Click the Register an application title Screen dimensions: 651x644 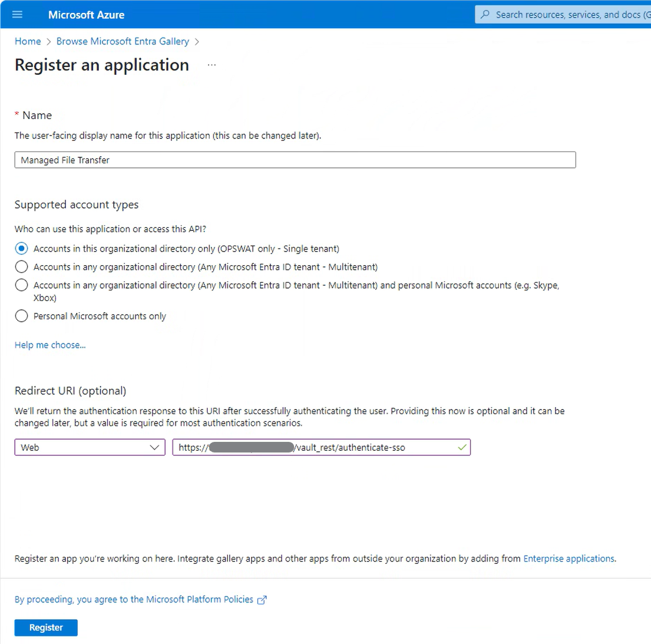pyautogui.click(x=102, y=65)
